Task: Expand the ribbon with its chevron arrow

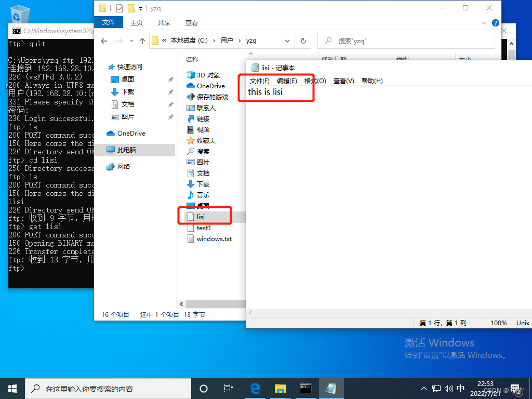Action: click(484, 23)
